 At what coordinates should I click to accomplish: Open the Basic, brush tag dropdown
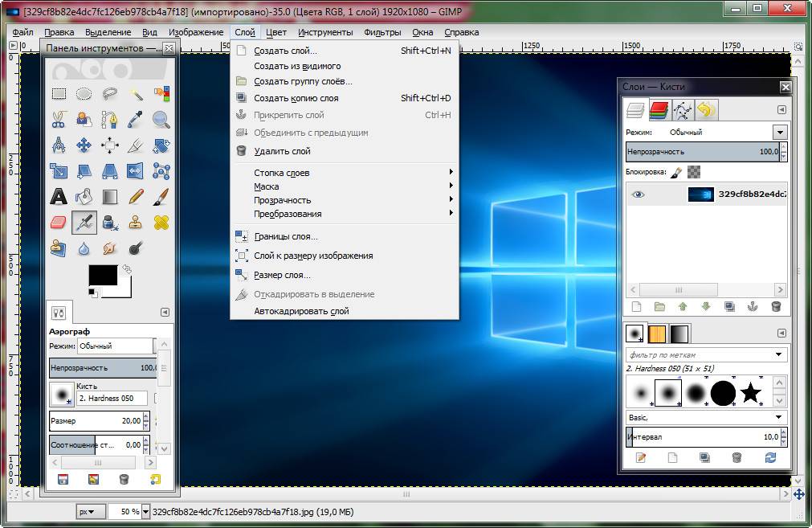(x=778, y=417)
